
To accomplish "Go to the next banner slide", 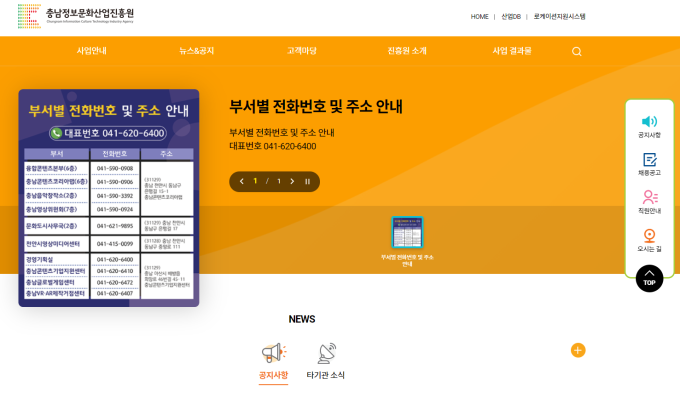I will pos(292,182).
